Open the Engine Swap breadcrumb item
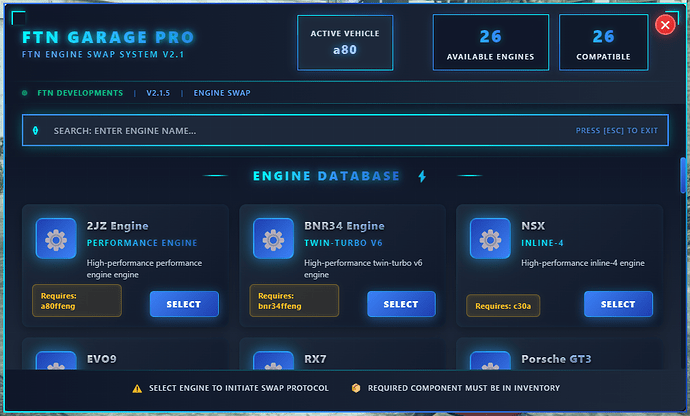 pos(222,93)
